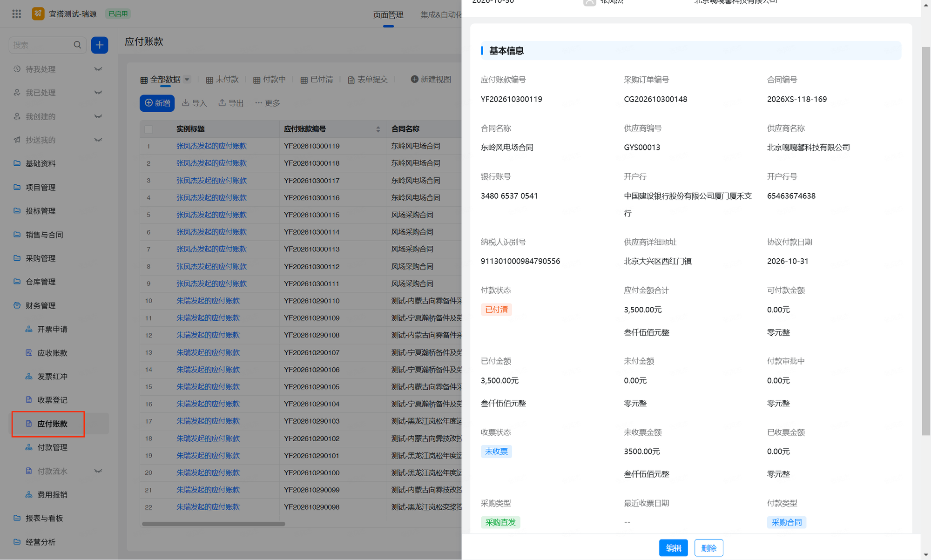Screen dimensions: 931x560
Task: Open 发票红冲 page in sidebar
Action: [52, 376]
